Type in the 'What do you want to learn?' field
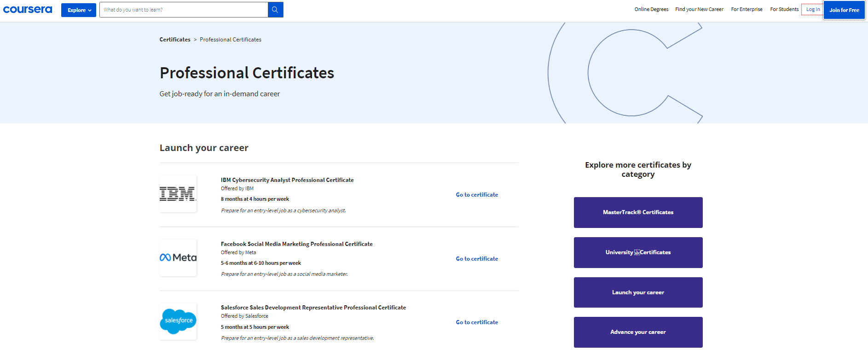 coord(183,10)
